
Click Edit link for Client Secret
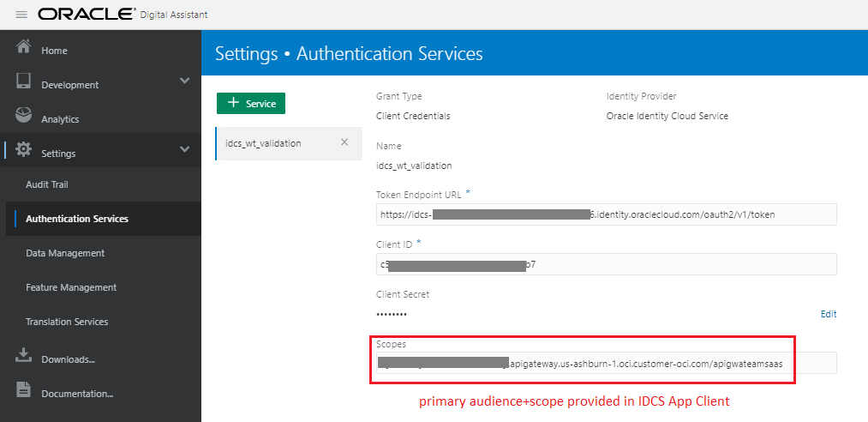point(828,314)
